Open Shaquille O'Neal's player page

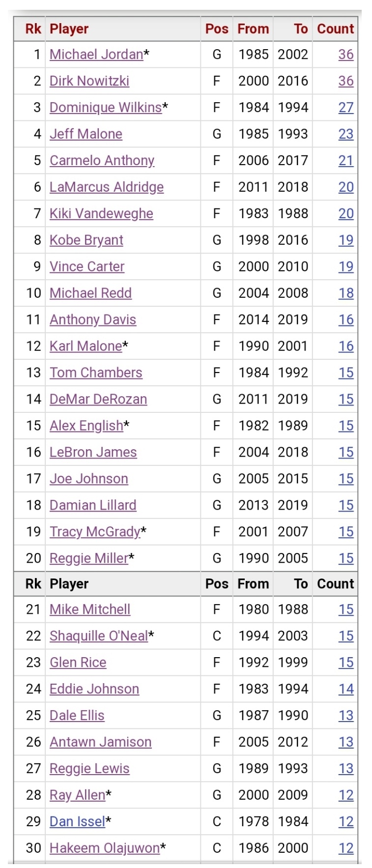(98, 637)
